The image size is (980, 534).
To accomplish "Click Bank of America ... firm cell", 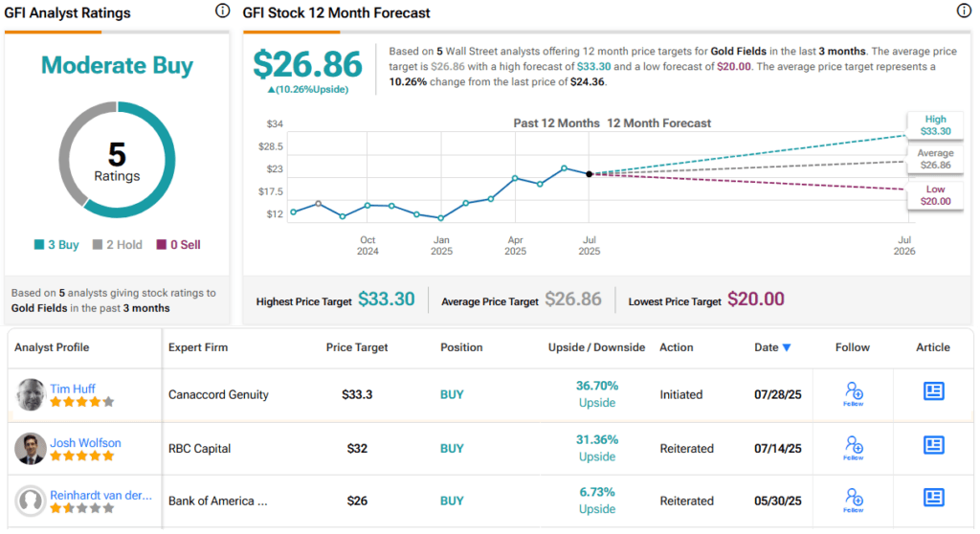I will (217, 501).
